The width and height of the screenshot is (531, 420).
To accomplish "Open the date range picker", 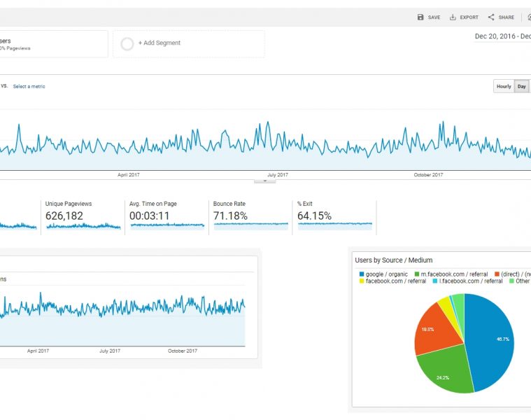I will click(x=502, y=36).
